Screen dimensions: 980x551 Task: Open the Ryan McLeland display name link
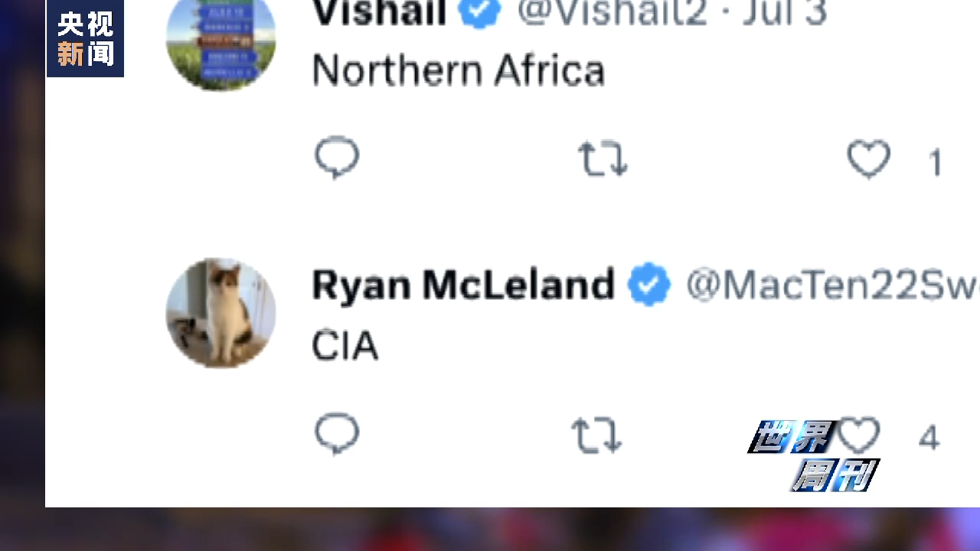tap(462, 285)
